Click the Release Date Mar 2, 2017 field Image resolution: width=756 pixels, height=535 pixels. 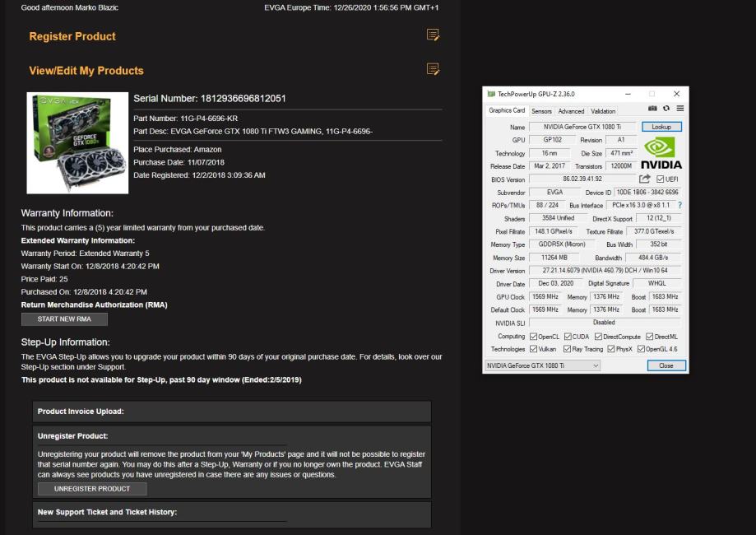click(x=550, y=166)
